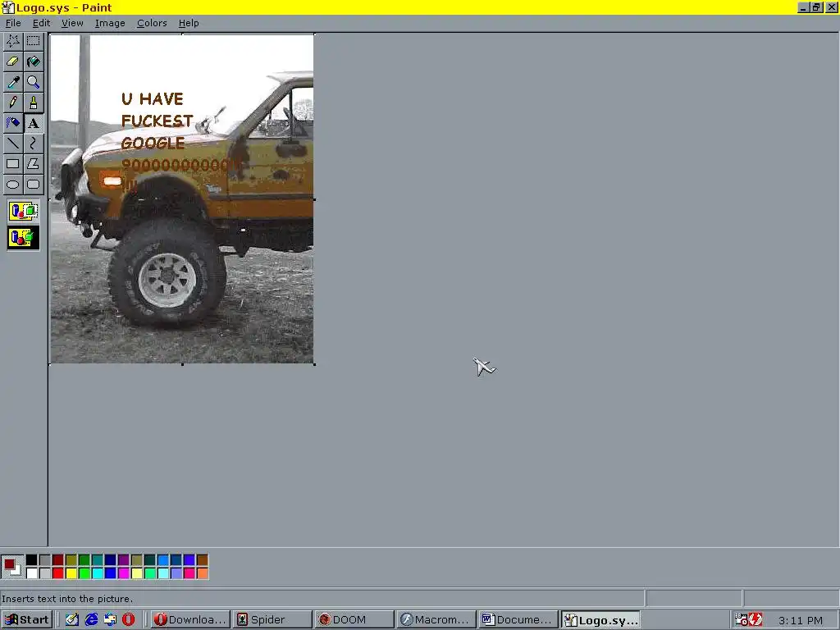The image size is (840, 630).
Task: Pick the bright yellow color swatch
Action: 71,573
